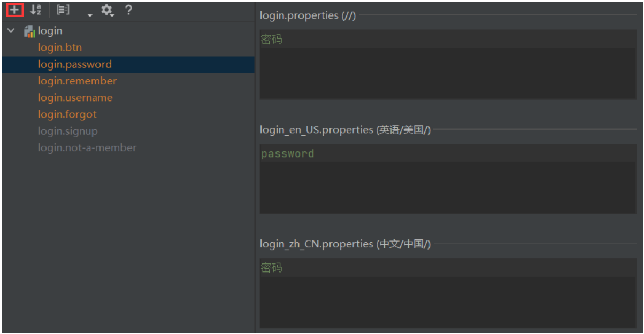Click the login_en_US.properties section header
The height and width of the screenshot is (334, 644).
click(x=346, y=130)
